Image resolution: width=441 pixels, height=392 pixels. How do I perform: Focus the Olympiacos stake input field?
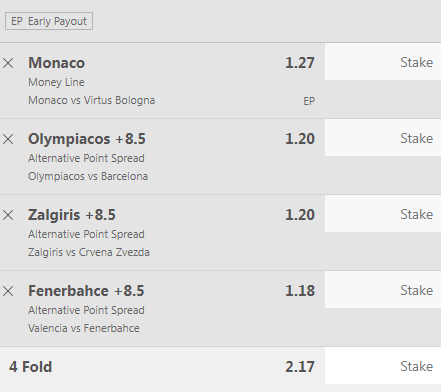click(383, 138)
